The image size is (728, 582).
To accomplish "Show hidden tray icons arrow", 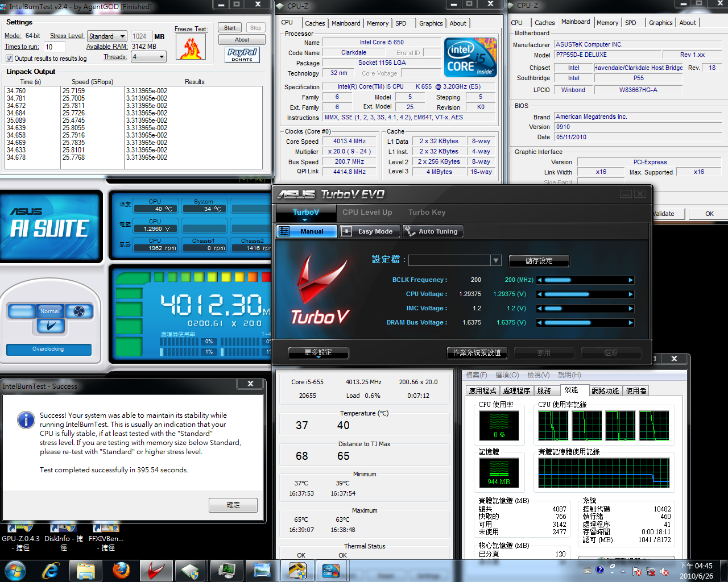I will (x=623, y=571).
